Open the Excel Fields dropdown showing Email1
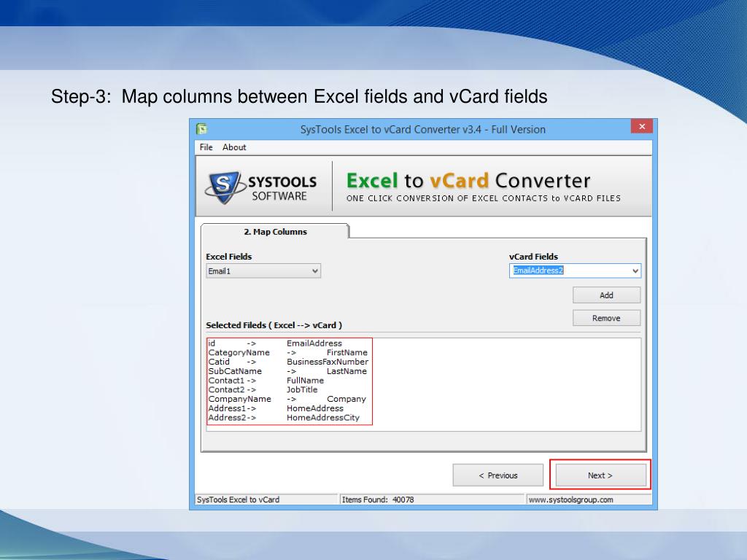Image resolution: width=747 pixels, height=560 pixels. [x=263, y=271]
